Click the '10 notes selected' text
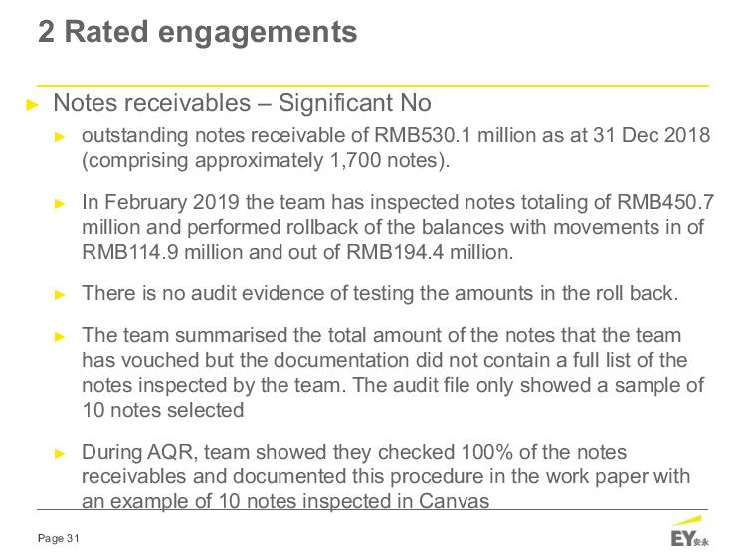 tap(163, 410)
